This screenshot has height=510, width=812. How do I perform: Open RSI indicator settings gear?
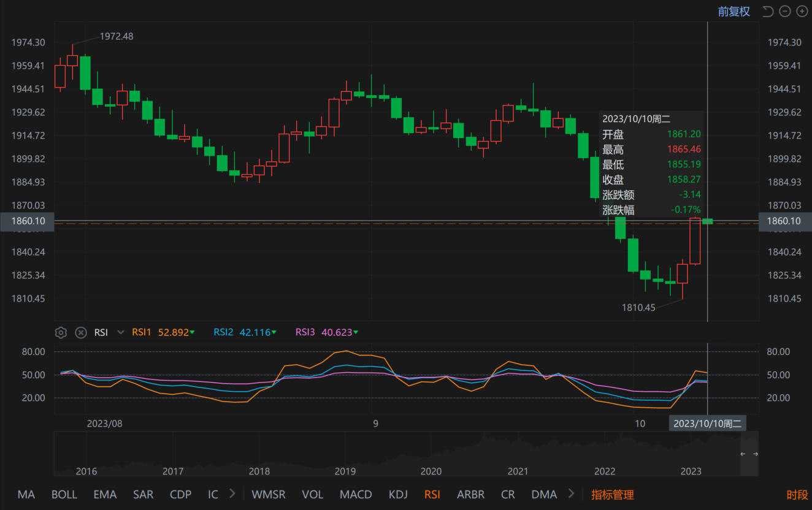click(x=61, y=333)
